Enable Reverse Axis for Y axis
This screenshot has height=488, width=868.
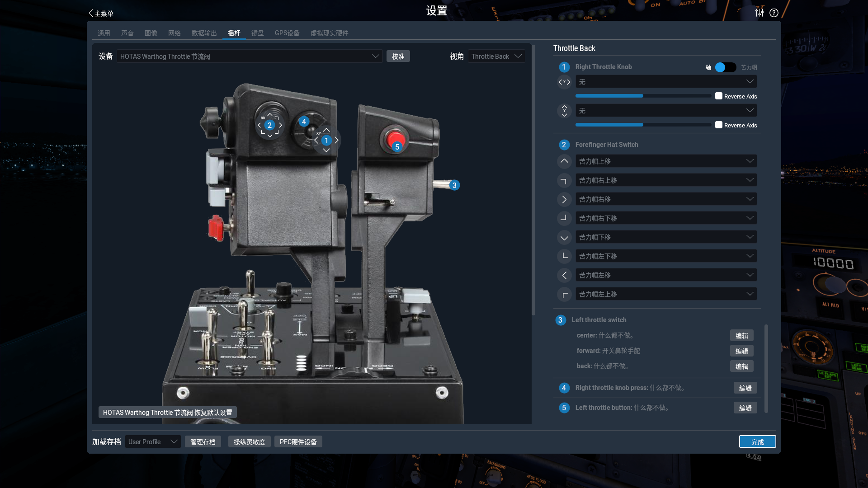pyautogui.click(x=719, y=125)
